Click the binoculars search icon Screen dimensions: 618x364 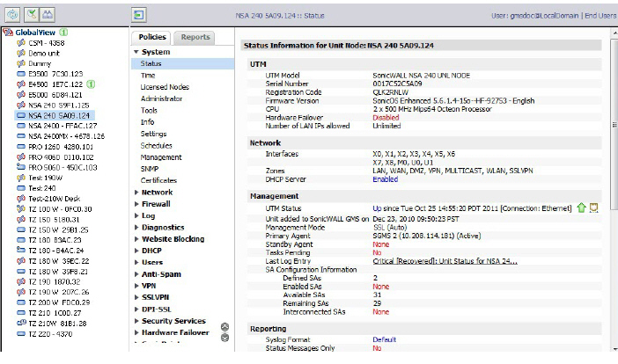[48, 15]
